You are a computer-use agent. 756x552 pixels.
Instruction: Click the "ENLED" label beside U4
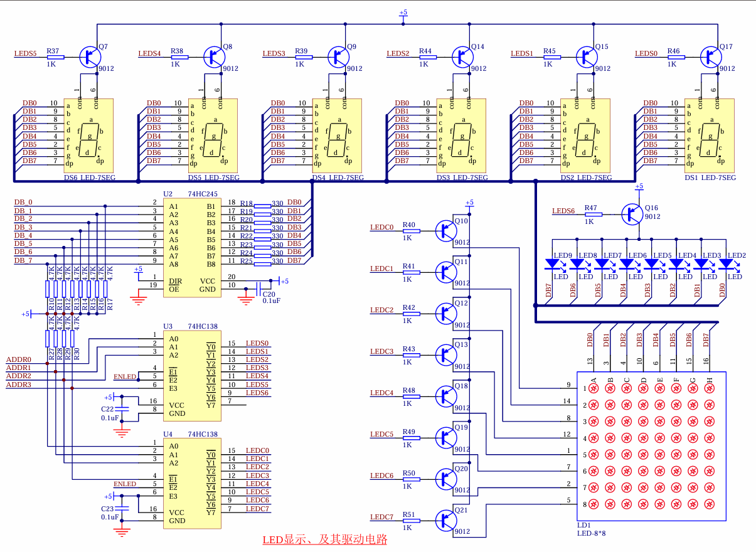point(124,484)
